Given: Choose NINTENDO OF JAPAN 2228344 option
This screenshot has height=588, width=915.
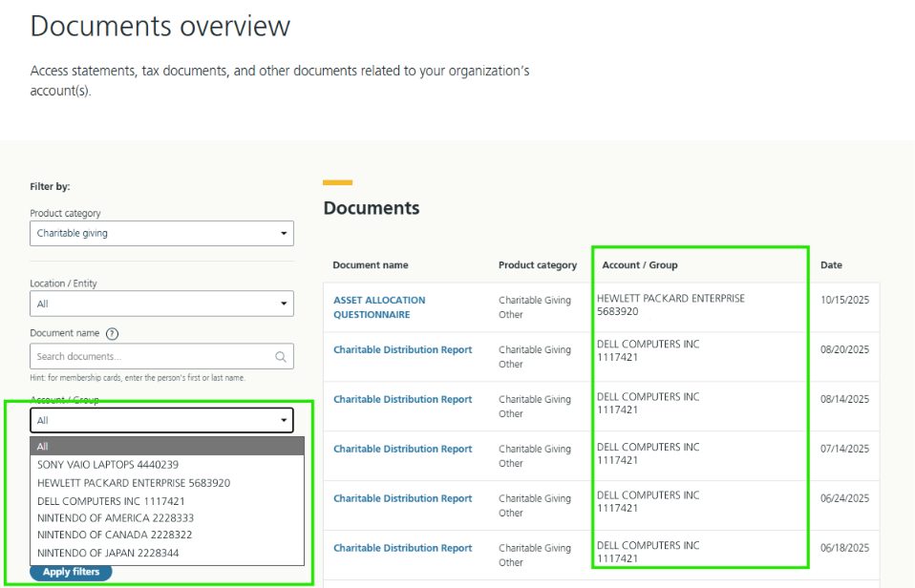Looking at the screenshot, I should click(x=167, y=553).
